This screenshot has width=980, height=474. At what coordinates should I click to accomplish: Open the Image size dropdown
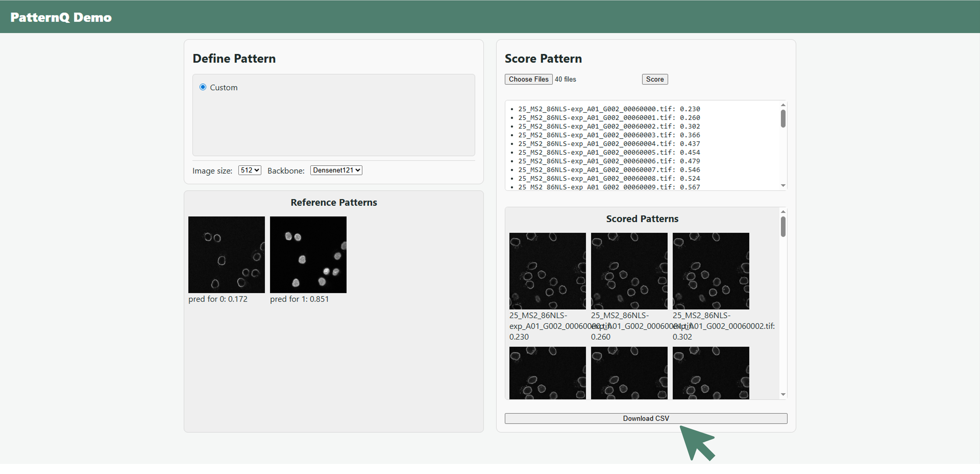(x=249, y=170)
